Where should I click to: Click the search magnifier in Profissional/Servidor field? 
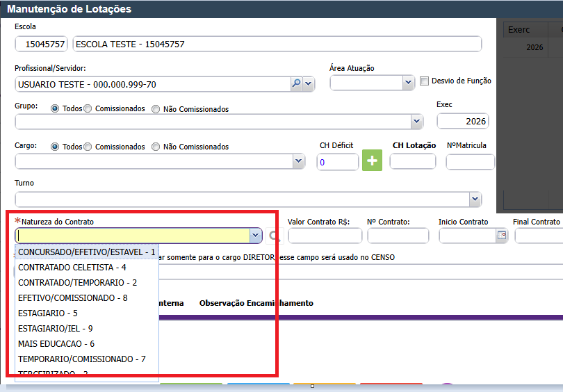[296, 83]
